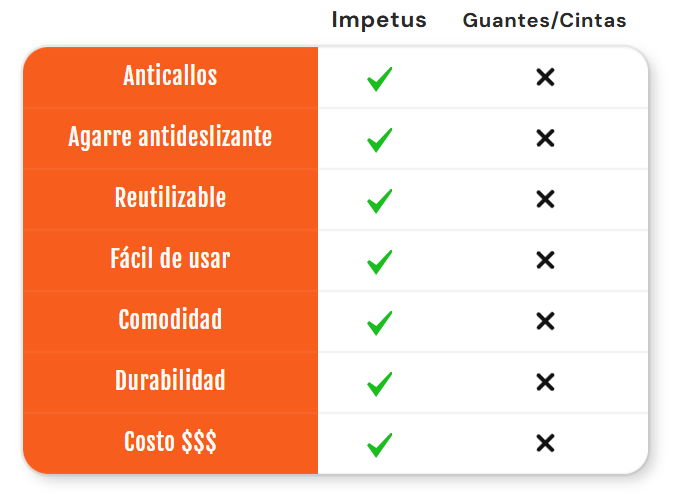Select the Guantes/Cintas column header
The height and width of the screenshot is (495, 678).
coord(545,21)
